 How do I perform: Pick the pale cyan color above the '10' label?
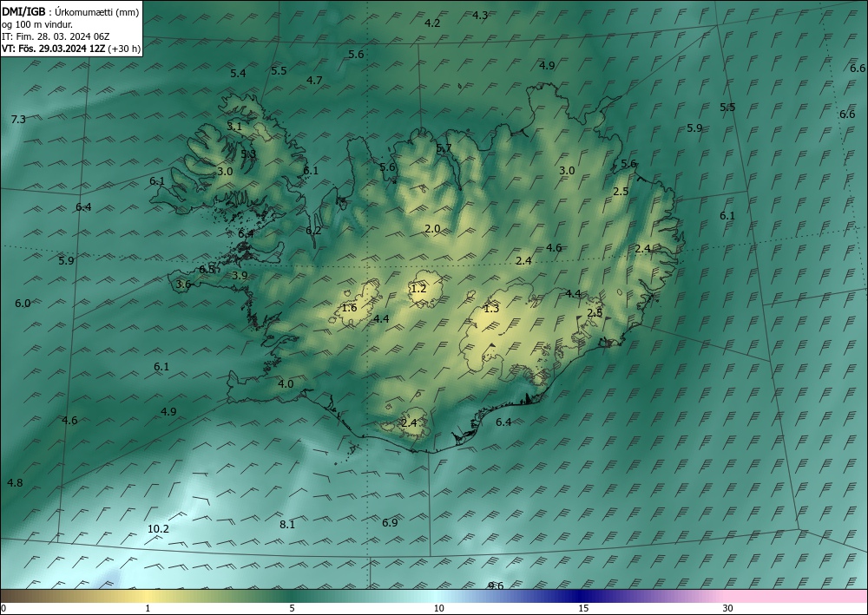pyautogui.click(x=438, y=596)
